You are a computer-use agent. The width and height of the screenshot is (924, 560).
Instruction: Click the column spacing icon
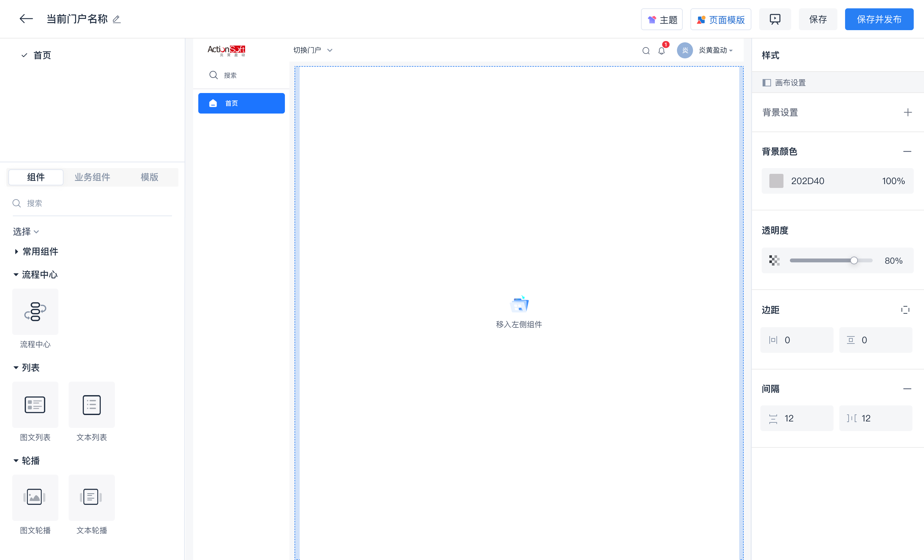coord(851,418)
